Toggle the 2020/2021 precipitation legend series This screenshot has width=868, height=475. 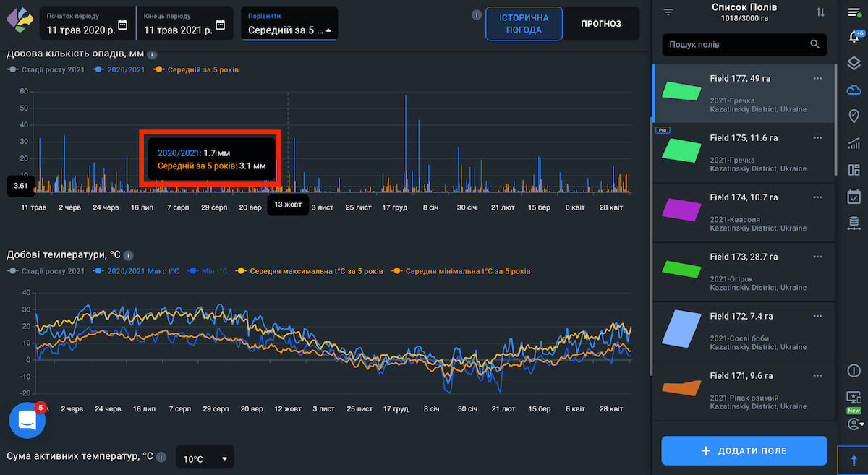[123, 70]
